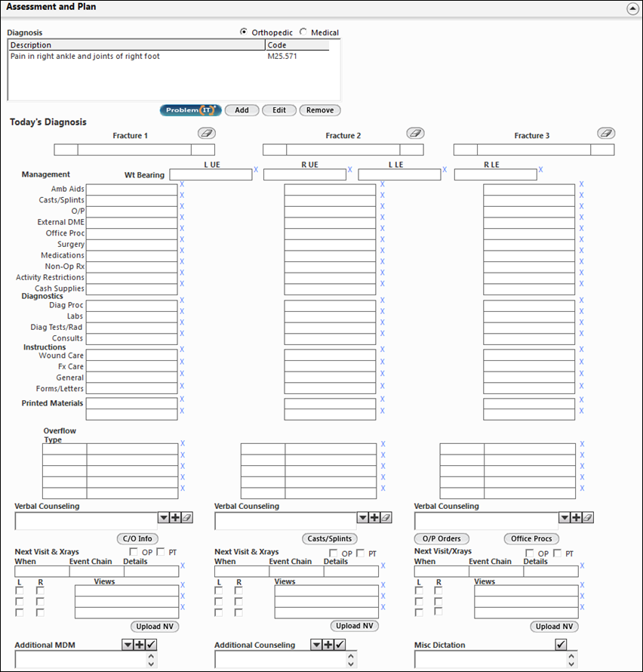Open the O/P Orders button
This screenshot has height=672, width=643.
click(441, 538)
